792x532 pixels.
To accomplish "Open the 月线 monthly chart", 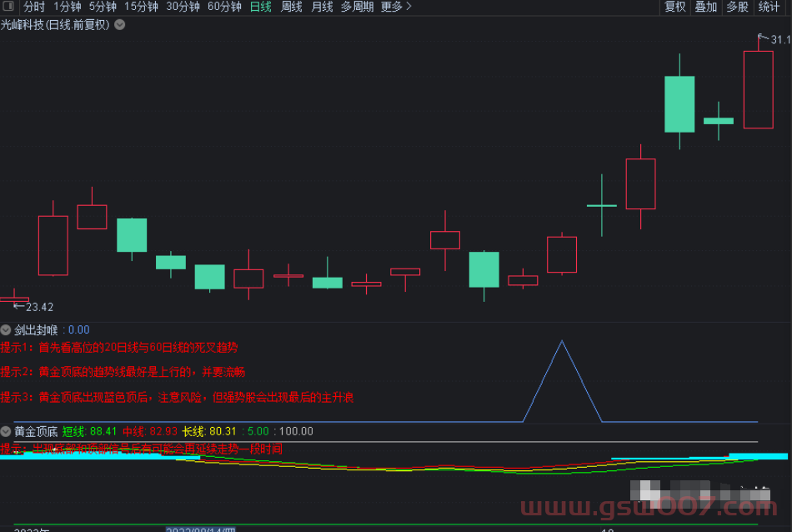I will [x=322, y=7].
